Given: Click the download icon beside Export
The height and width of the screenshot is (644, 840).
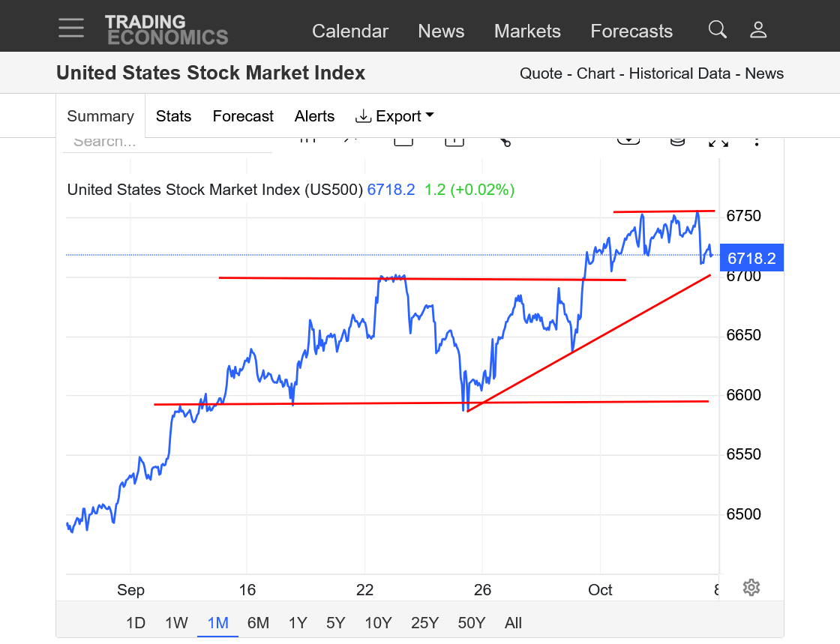Looking at the screenshot, I should [x=364, y=116].
